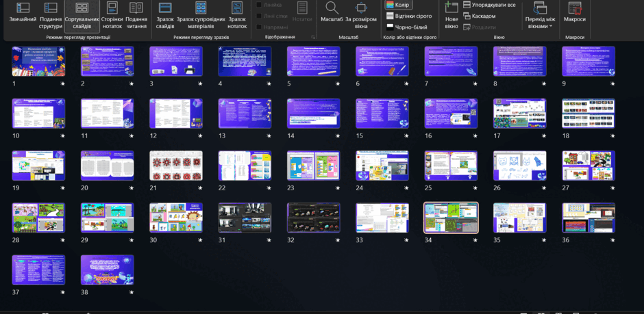Click the star icon under slide 27
This screenshot has width=644, height=314.
tap(612, 188)
